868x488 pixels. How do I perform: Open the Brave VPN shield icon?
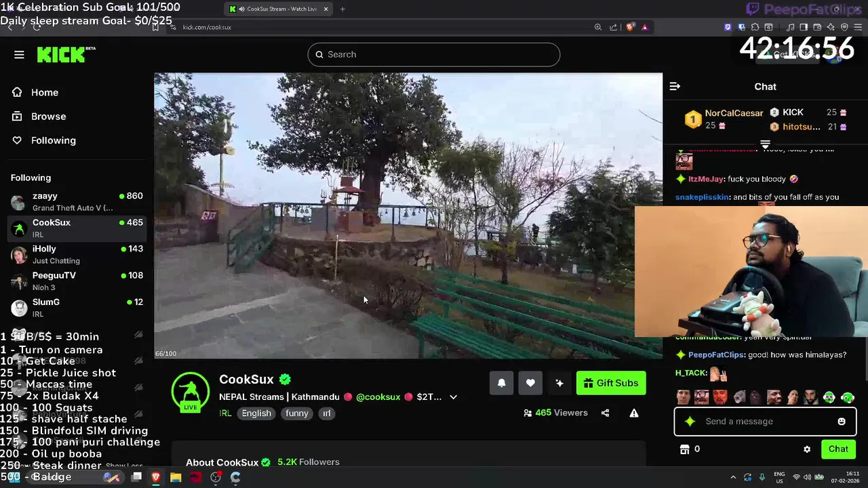point(844,27)
